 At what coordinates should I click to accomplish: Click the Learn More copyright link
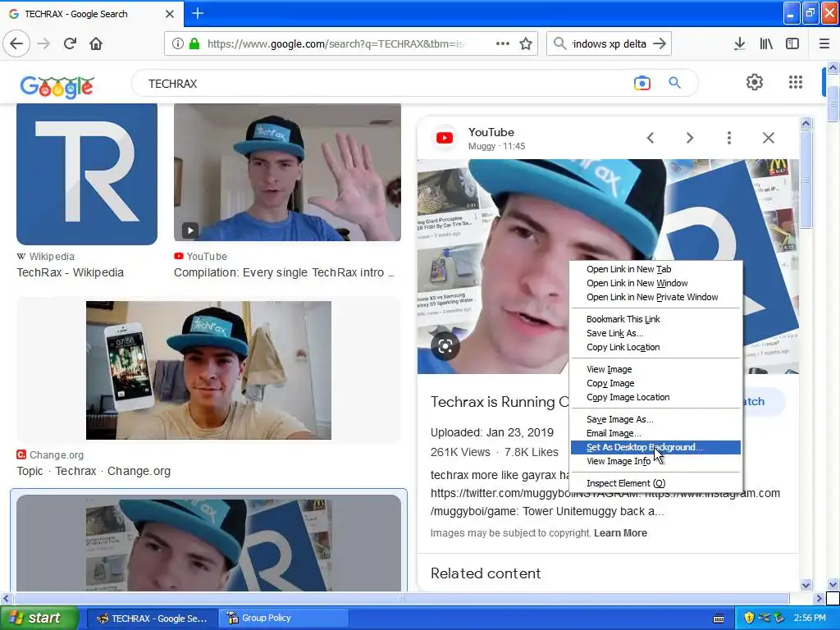pyautogui.click(x=620, y=533)
